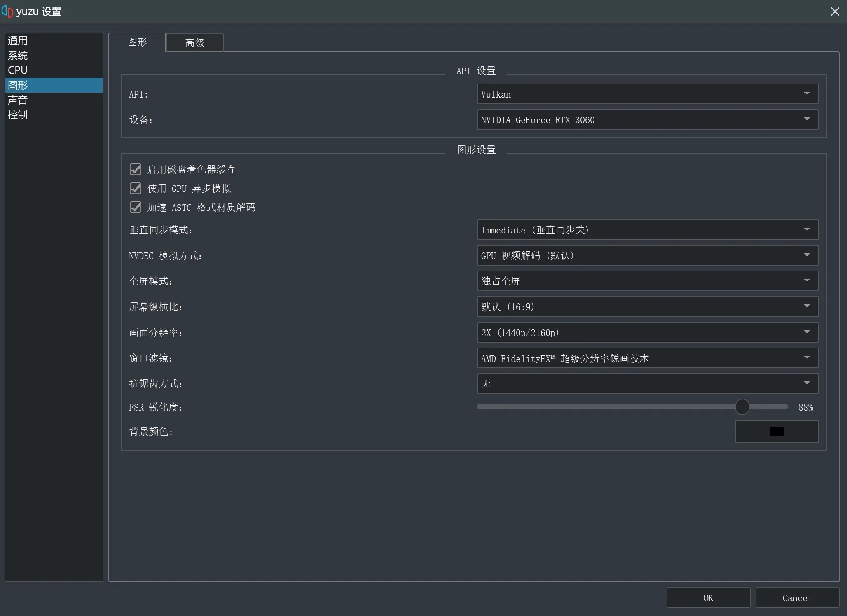Close the yuzu settings window

(x=835, y=12)
